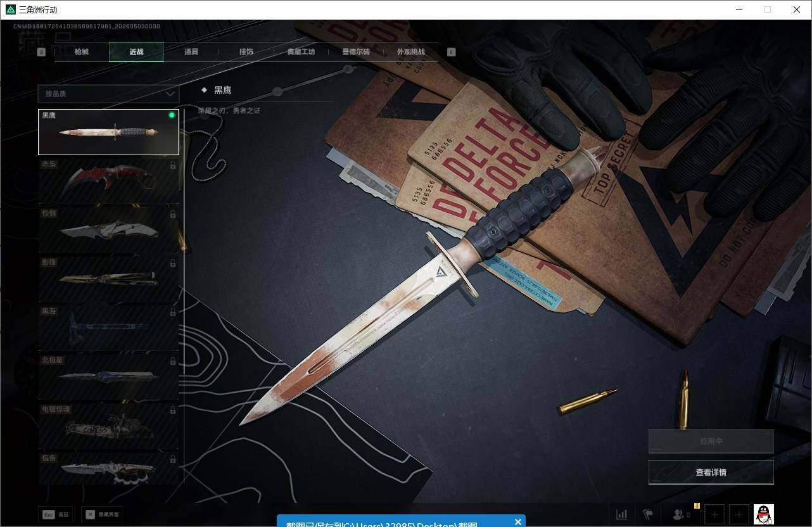Click the H 隐藏界面 hide interface button
This screenshot has width=812, height=527.
click(102, 515)
